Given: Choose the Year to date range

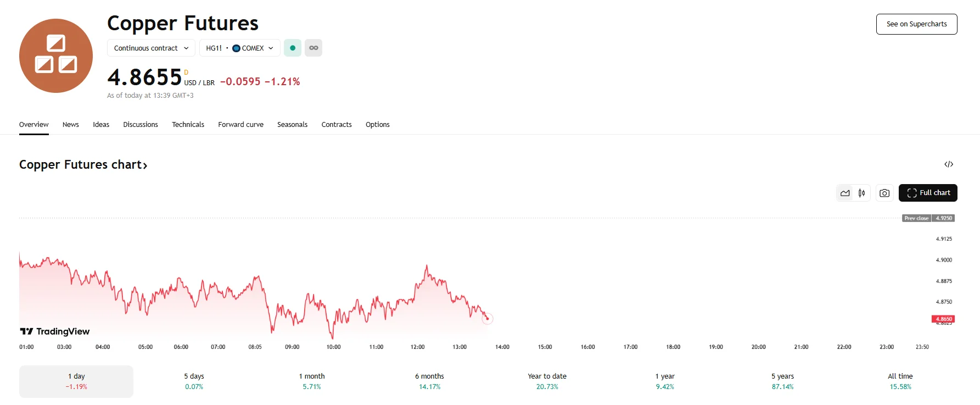Looking at the screenshot, I should 547,381.
